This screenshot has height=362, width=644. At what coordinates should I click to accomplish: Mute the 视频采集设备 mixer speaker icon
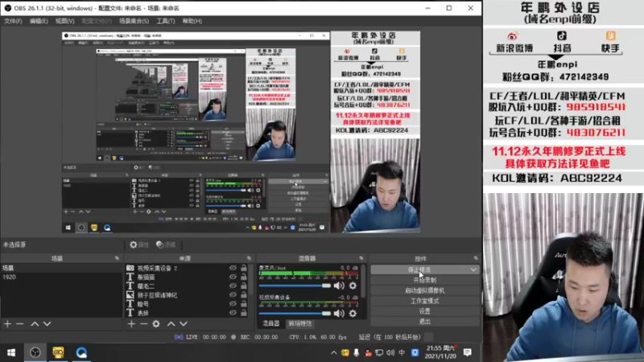pyautogui.click(x=339, y=314)
